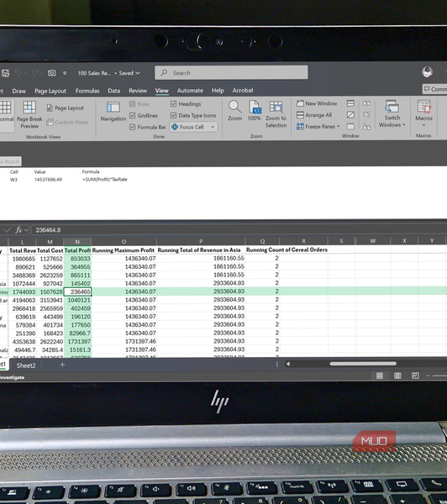The width and height of the screenshot is (447, 504).
Task: Click the sheet tab options dots handle
Action: click(x=277, y=365)
